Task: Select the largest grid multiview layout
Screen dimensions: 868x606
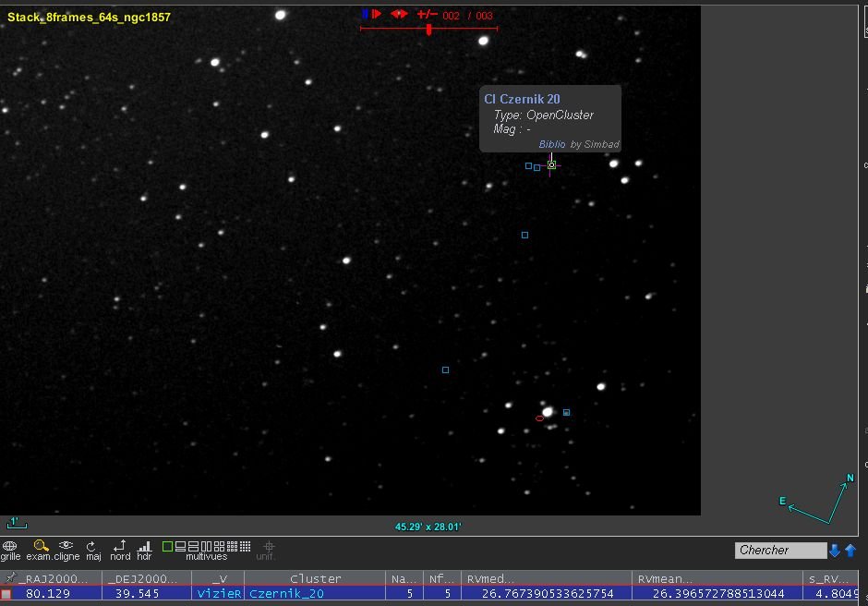Action: (245, 546)
